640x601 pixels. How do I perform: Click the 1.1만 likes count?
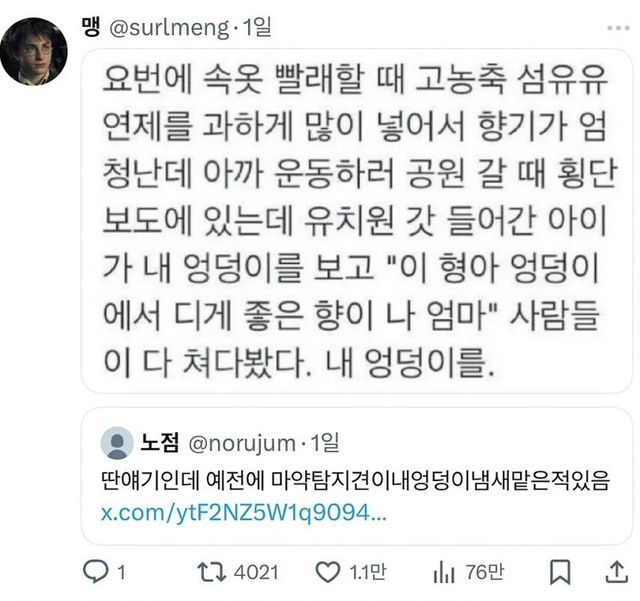click(x=366, y=572)
